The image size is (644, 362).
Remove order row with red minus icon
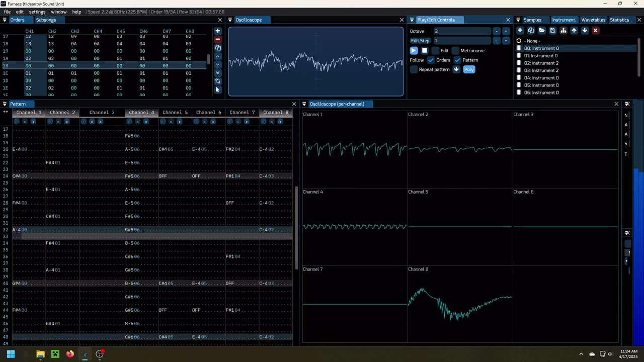[x=218, y=39]
